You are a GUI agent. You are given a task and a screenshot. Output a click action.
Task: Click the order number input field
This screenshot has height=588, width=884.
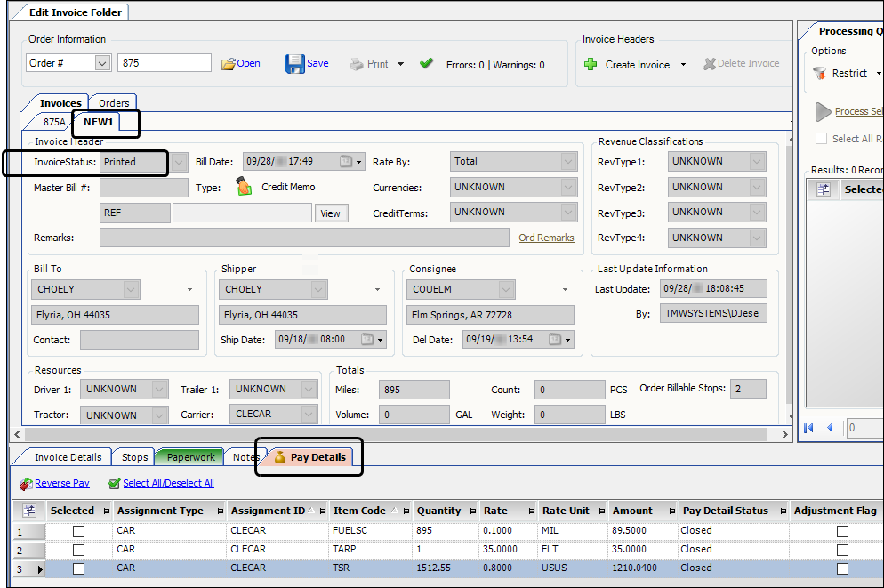(164, 63)
